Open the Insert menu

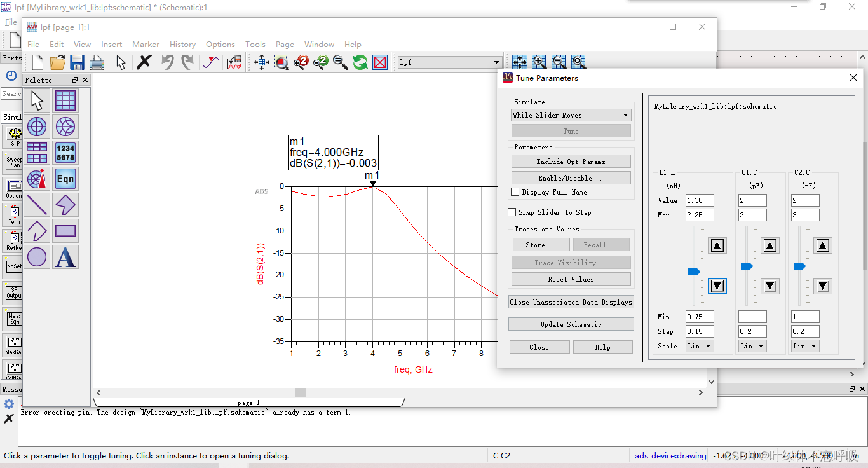click(111, 45)
